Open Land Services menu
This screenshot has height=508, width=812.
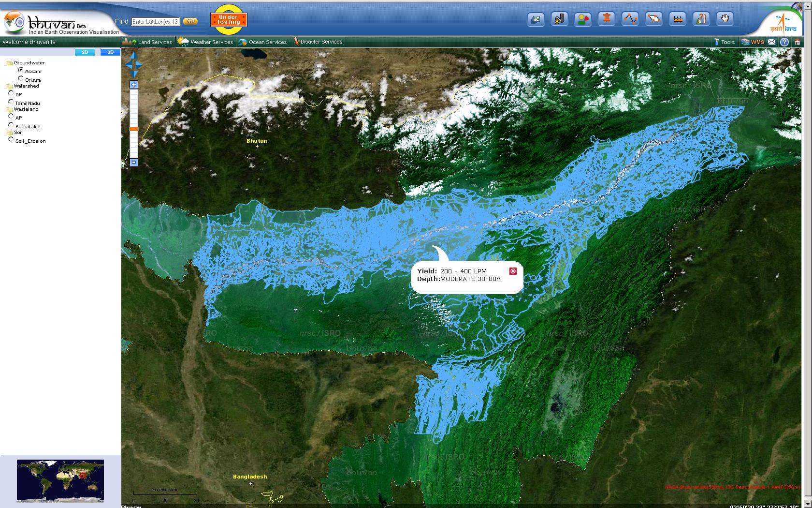147,42
